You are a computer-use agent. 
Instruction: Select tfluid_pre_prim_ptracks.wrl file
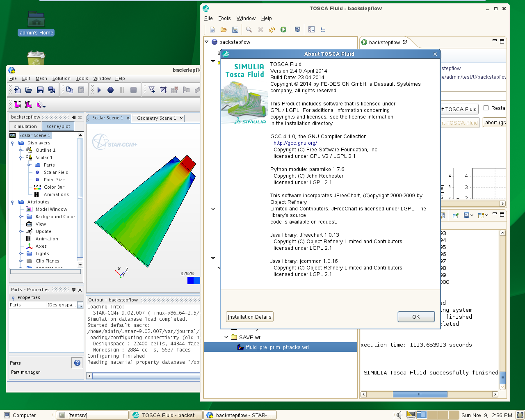pos(277,347)
